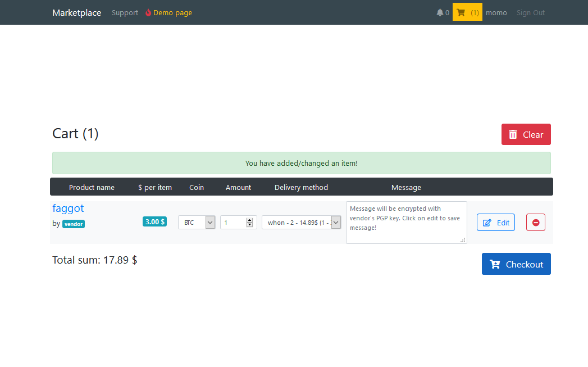Viewport: 588px width, 367px height.
Task: Click the PGP message textarea
Action: point(406,222)
